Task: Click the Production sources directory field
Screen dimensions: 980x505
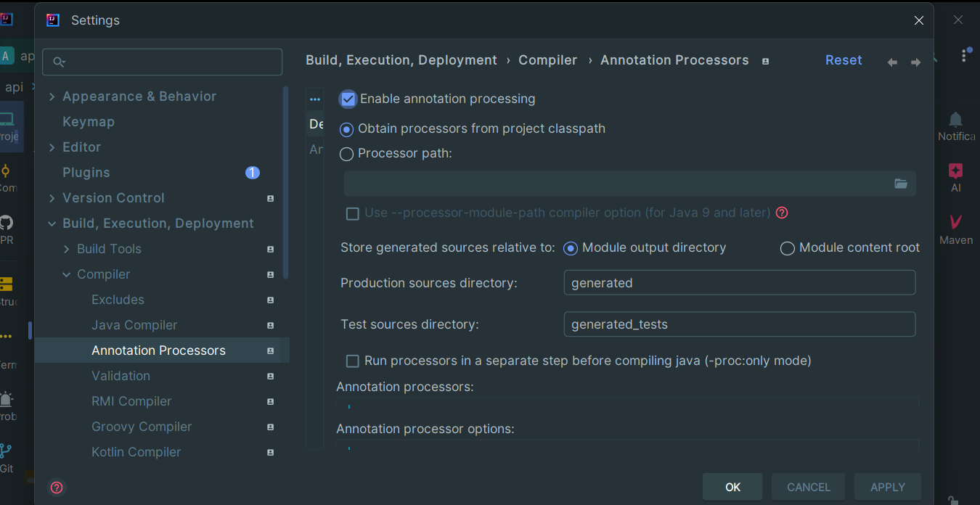Action: coord(739,283)
